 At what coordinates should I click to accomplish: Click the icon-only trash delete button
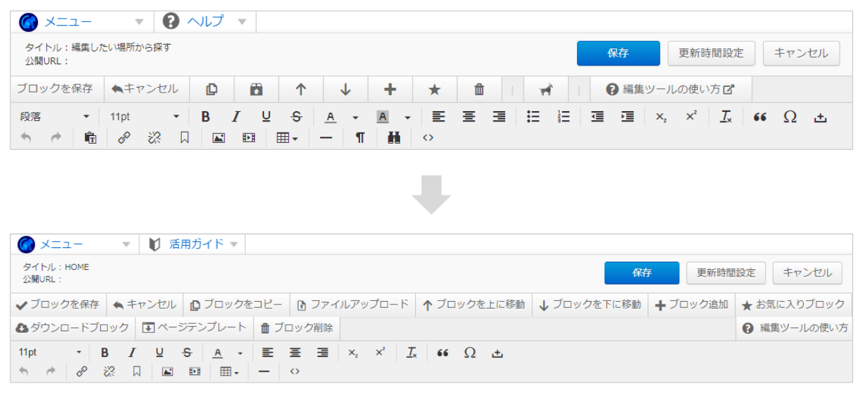click(x=479, y=89)
